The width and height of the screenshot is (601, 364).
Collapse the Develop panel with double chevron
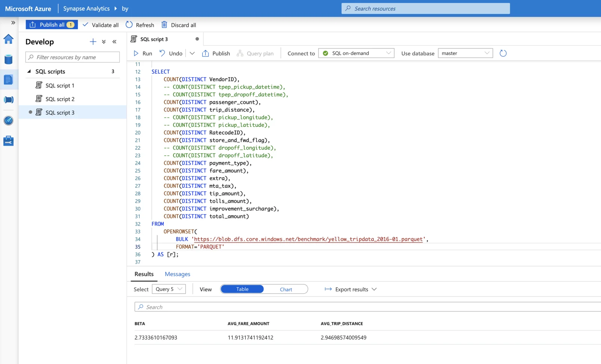(x=114, y=42)
